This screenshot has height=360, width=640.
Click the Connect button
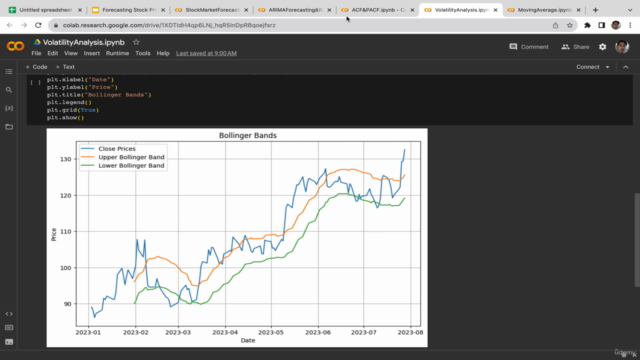[x=588, y=67]
